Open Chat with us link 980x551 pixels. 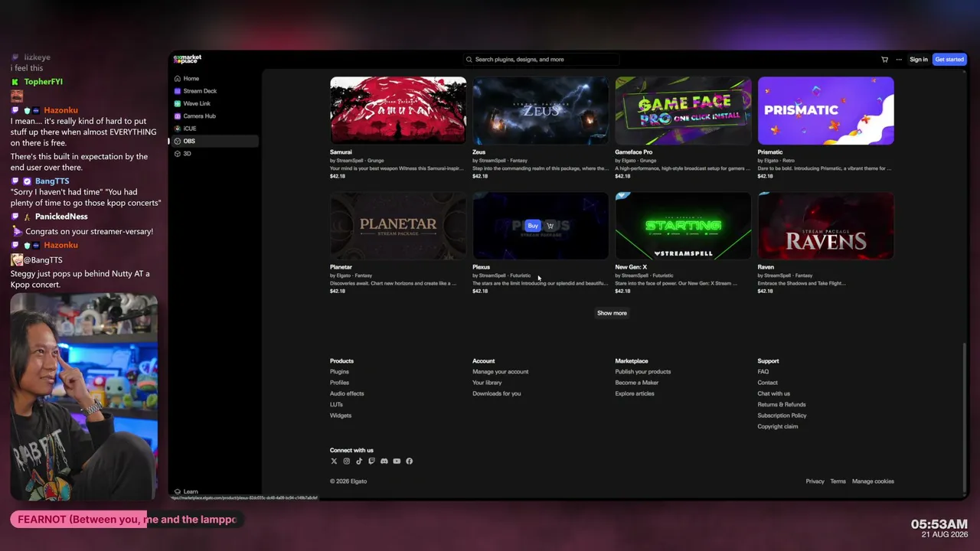(774, 393)
